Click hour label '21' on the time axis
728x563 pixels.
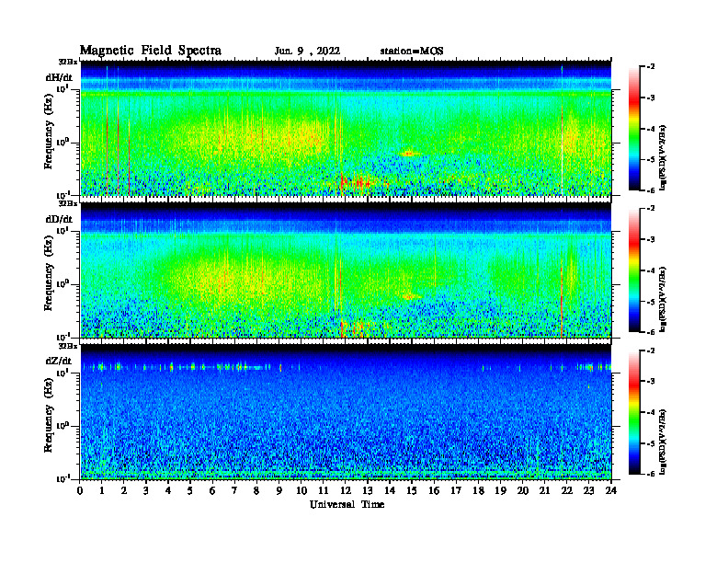(x=544, y=490)
